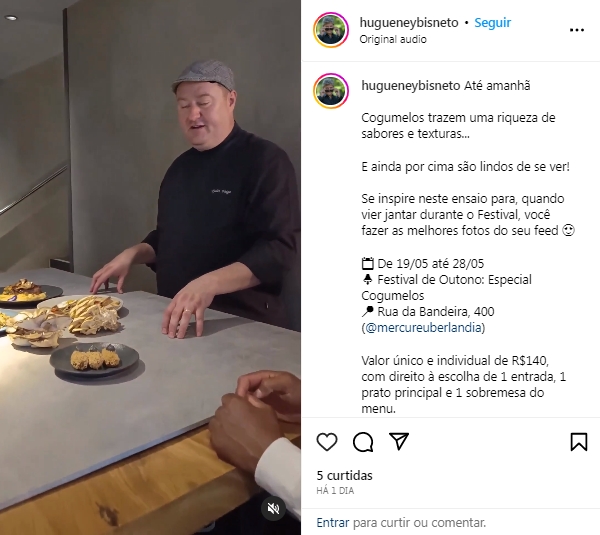
Task: Click caption text about Festival de Outono
Action: coord(447,287)
